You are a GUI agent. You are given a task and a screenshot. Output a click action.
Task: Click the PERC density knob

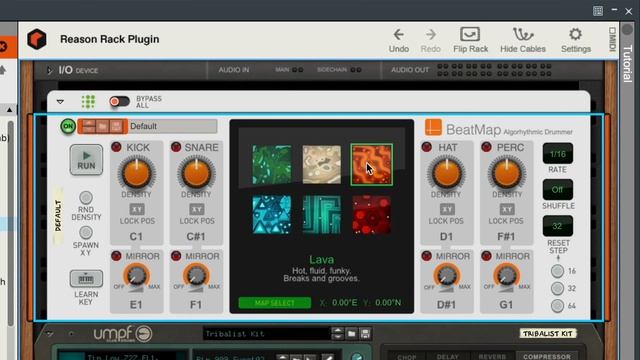tap(507, 173)
